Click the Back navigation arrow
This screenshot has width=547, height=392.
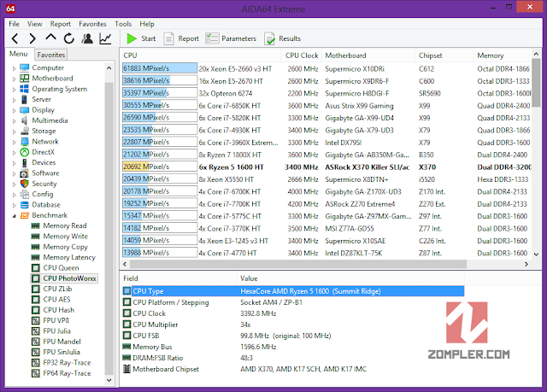point(15,38)
